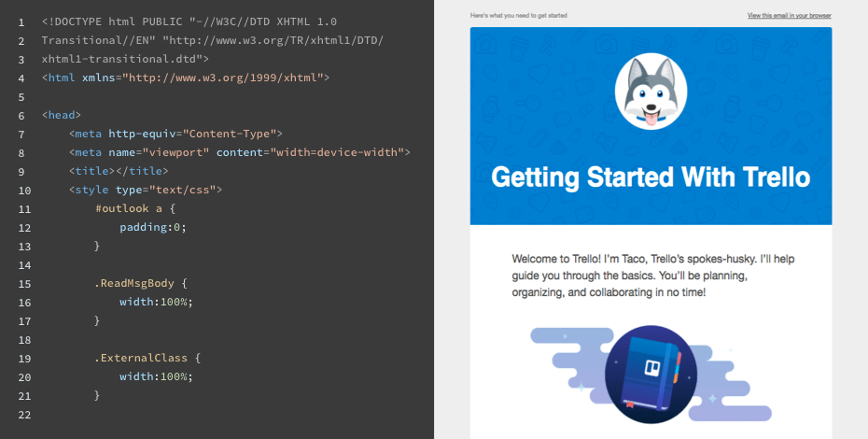868x439 pixels.
Task: Click the Taco husky avatar image
Action: click(x=651, y=92)
